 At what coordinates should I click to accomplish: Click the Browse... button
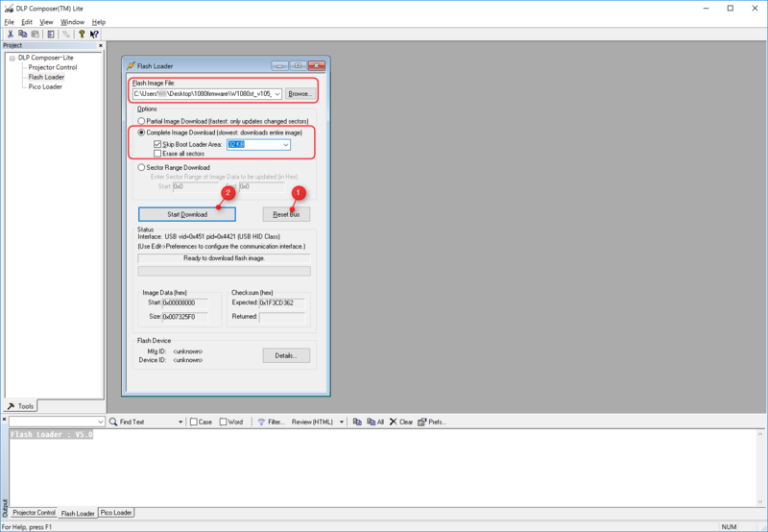300,93
